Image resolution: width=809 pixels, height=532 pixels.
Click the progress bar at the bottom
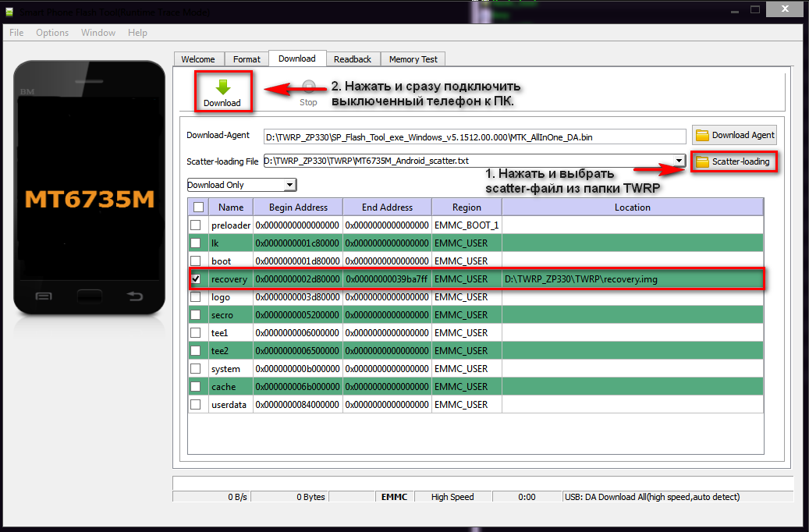click(482, 483)
